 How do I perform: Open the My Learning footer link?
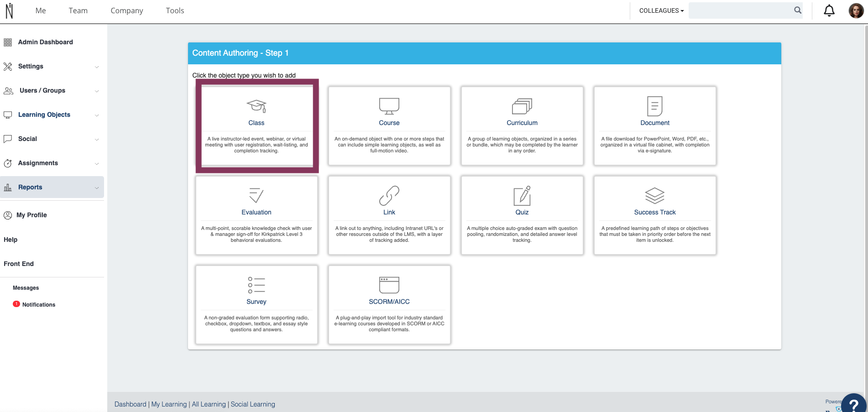169,404
